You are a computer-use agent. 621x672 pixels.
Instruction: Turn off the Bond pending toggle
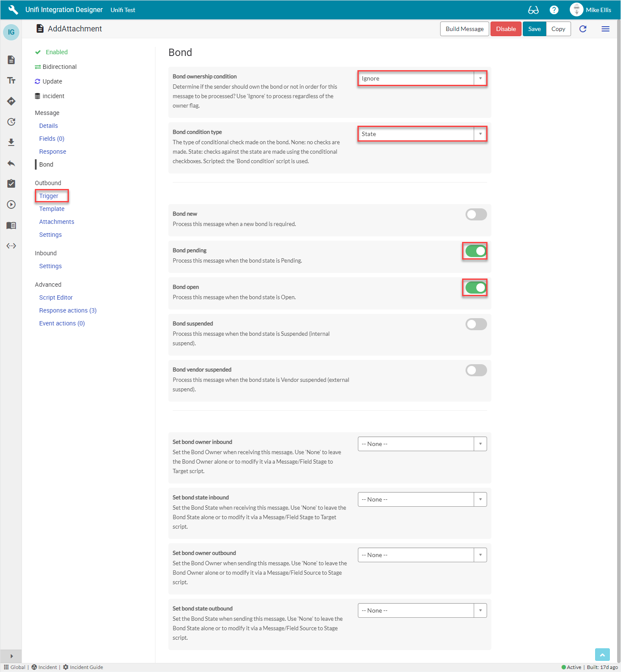476,251
